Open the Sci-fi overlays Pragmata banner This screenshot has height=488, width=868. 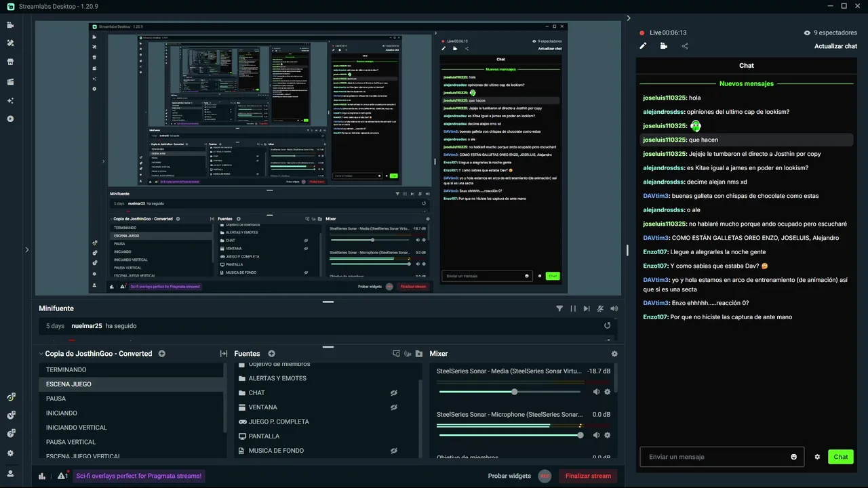139,476
